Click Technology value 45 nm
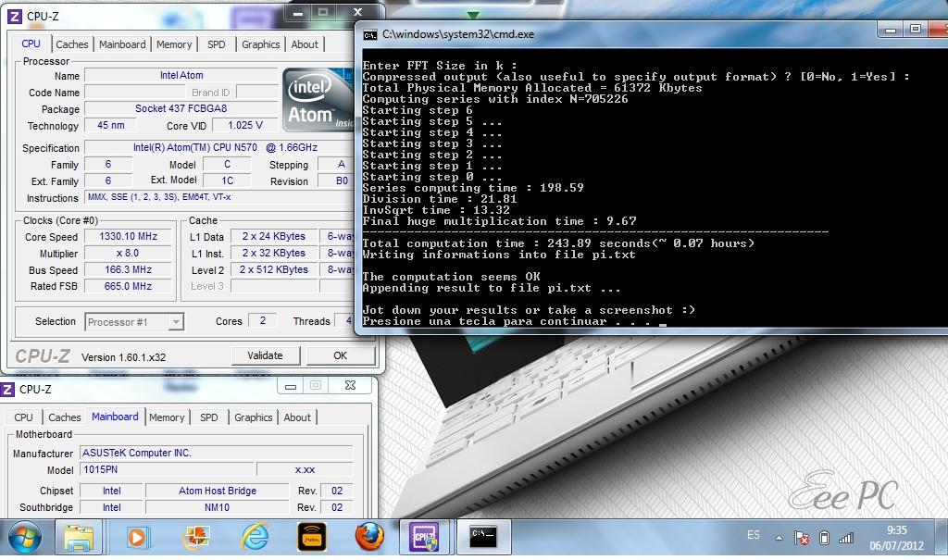Viewport: 948px width, 560px height. tap(111, 125)
